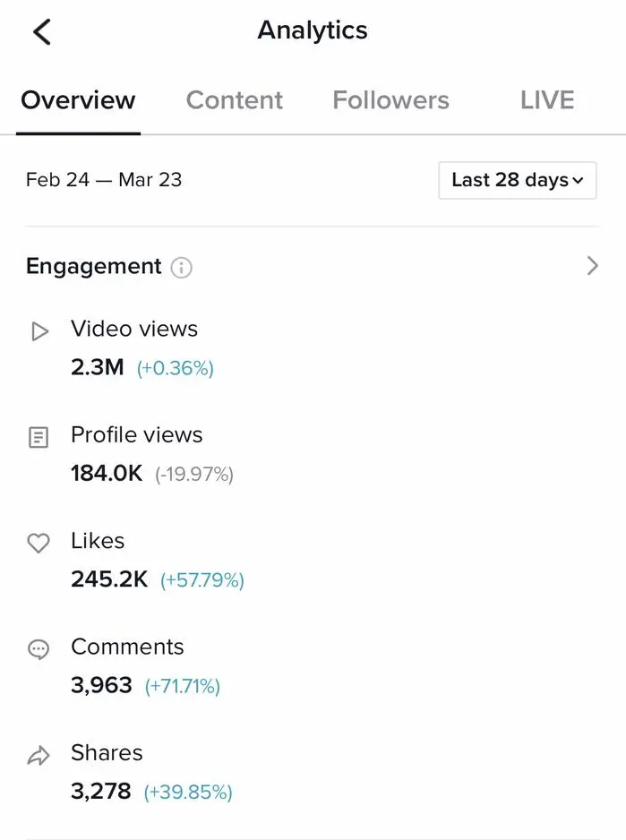The width and height of the screenshot is (626, 840).
Task: Switch to the Followers tab
Action: 390,100
